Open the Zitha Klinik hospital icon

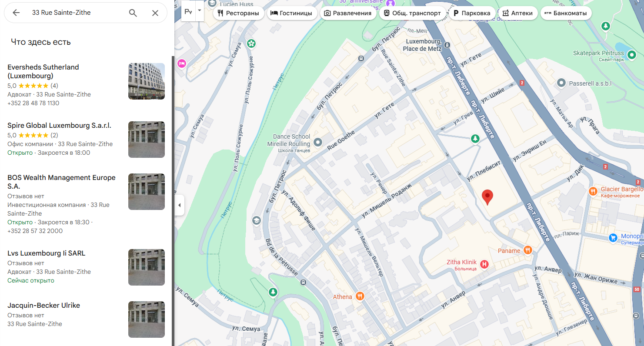pos(484,263)
